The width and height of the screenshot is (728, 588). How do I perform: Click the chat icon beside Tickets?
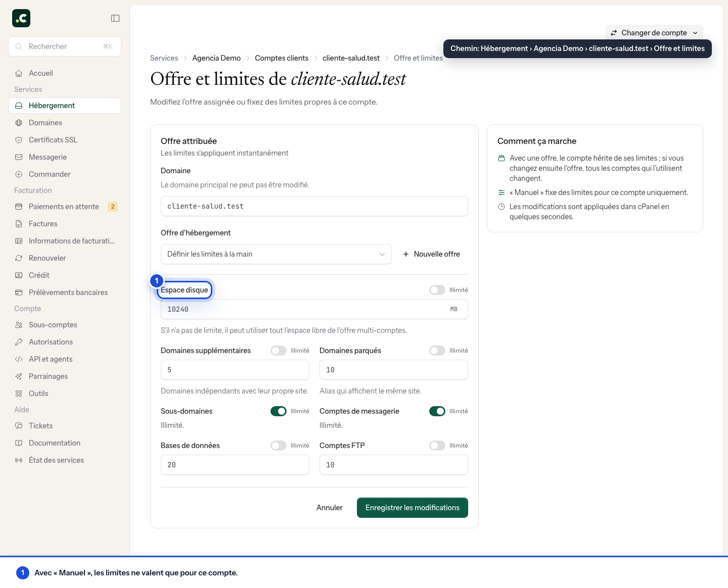[x=19, y=426]
